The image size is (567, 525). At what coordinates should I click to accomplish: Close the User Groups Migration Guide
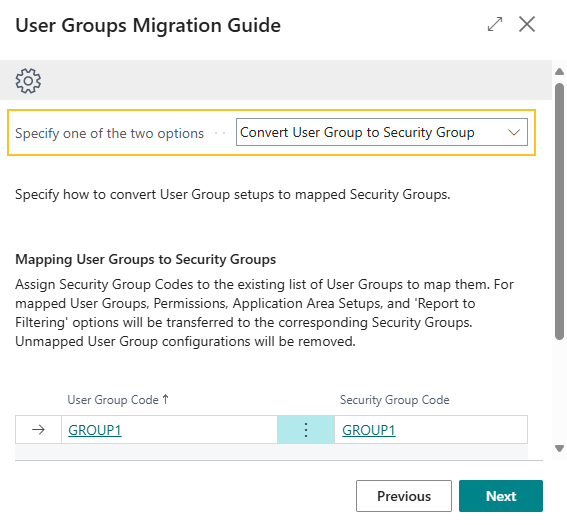526,25
